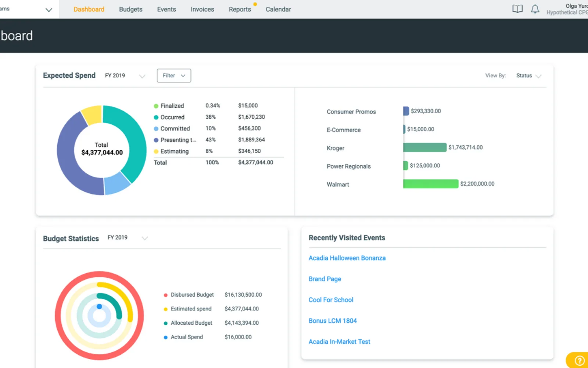Screen dimensions: 588x368
Task: Click the $1,889,364 Presenting amount
Action: [x=251, y=140]
